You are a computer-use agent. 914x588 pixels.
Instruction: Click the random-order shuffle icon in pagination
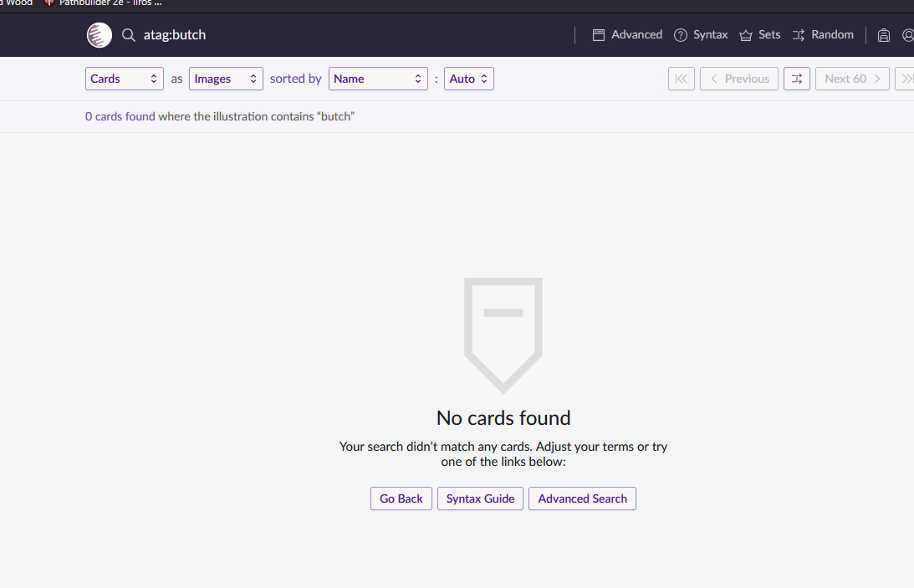(796, 79)
